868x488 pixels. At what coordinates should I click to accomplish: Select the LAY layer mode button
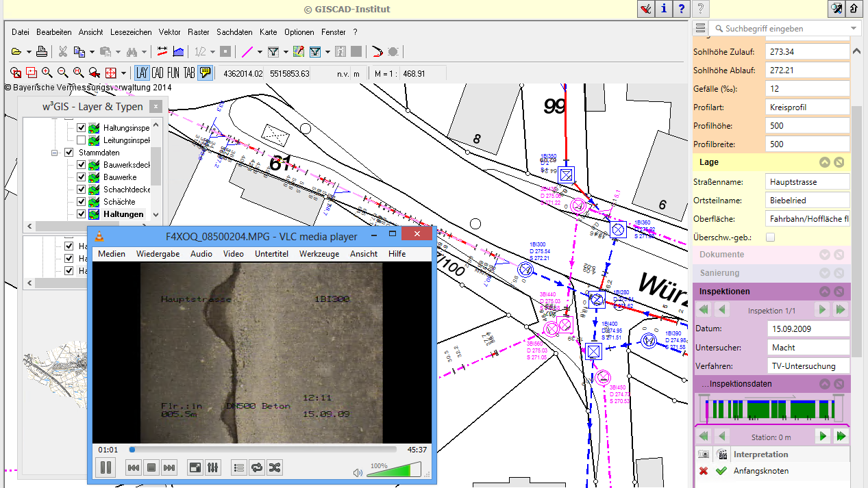click(x=142, y=73)
